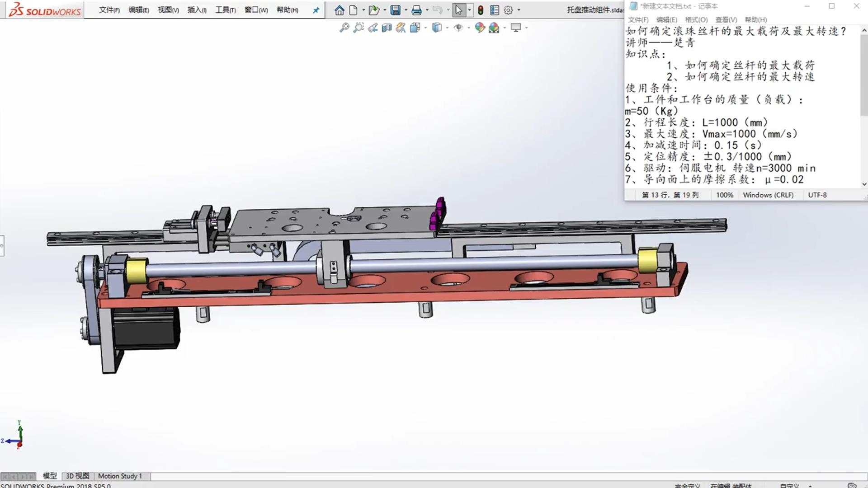This screenshot has width=868, height=488.
Task: Open Notepad 帮助(H) menu
Action: [x=756, y=20]
